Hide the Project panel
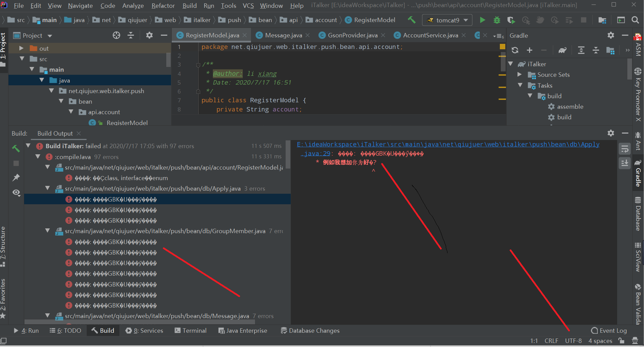 coord(164,35)
